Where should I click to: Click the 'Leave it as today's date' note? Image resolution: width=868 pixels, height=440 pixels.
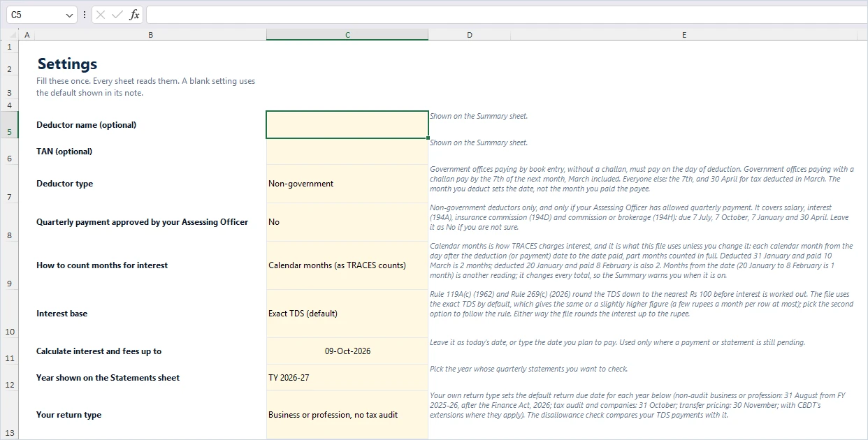(x=617, y=342)
